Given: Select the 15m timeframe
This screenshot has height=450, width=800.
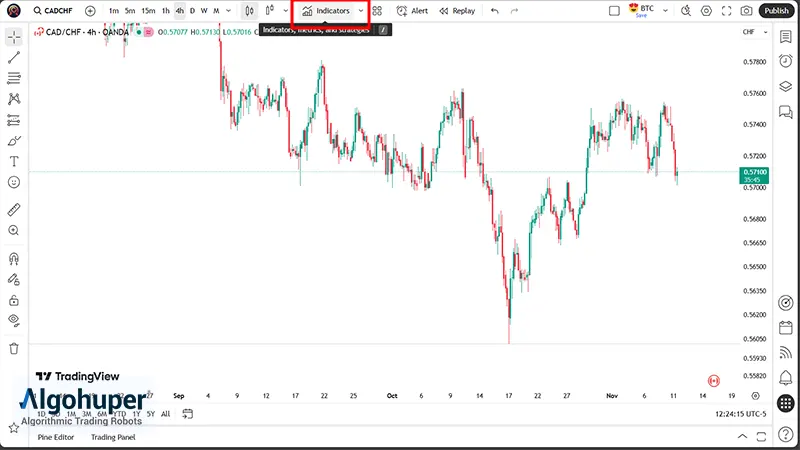Looking at the screenshot, I should coord(147,11).
